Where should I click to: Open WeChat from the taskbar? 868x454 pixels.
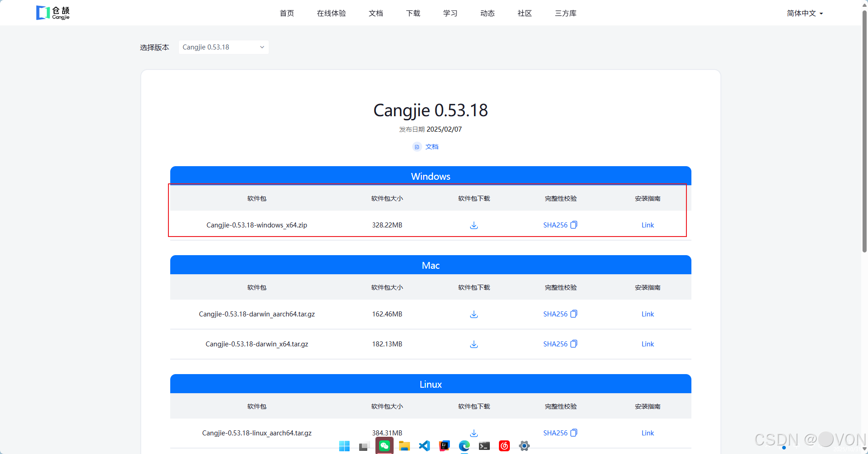[385, 446]
